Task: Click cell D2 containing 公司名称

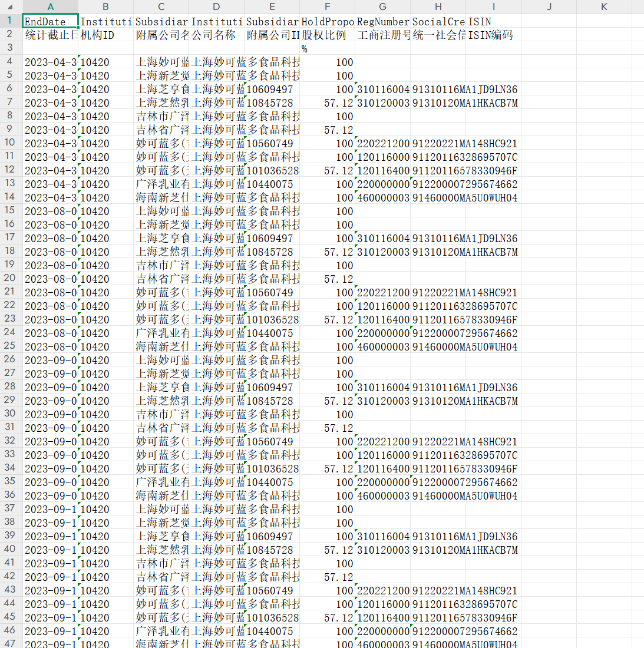Action: (217, 35)
